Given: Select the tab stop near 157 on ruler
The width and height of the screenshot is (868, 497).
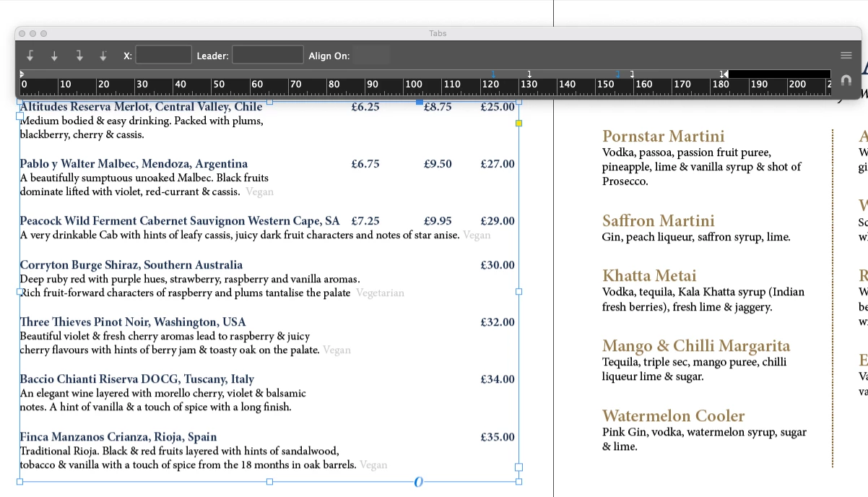Looking at the screenshot, I should click(632, 74).
